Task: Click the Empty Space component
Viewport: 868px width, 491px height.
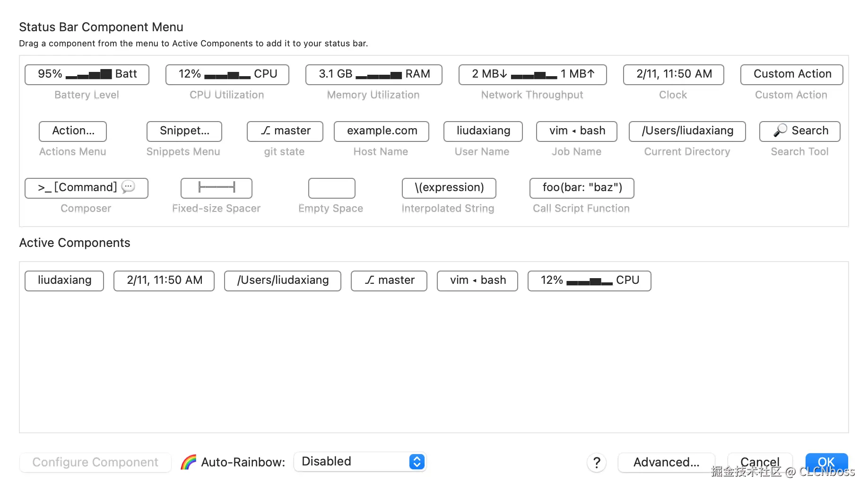Action: pyautogui.click(x=331, y=188)
